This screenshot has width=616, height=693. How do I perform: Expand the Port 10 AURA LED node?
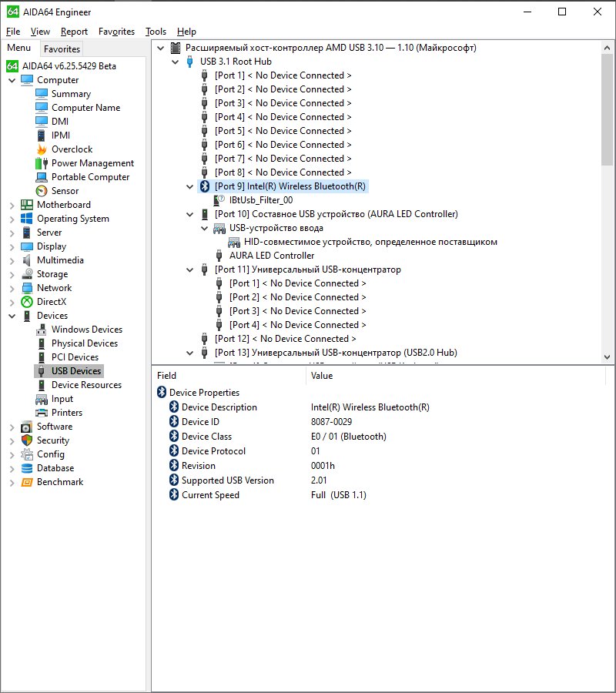point(190,214)
